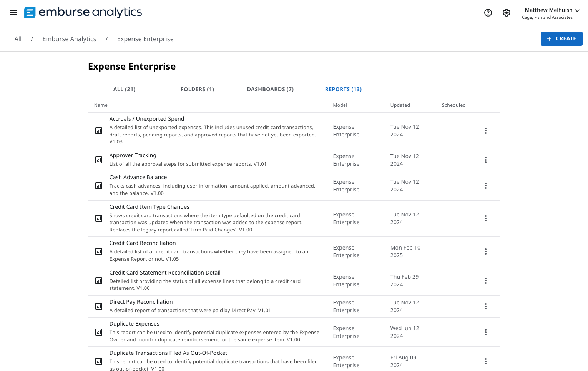588x371 pixels.
Task: Click the report icon beside Accruals / Unexported Spend
Action: [99, 131]
